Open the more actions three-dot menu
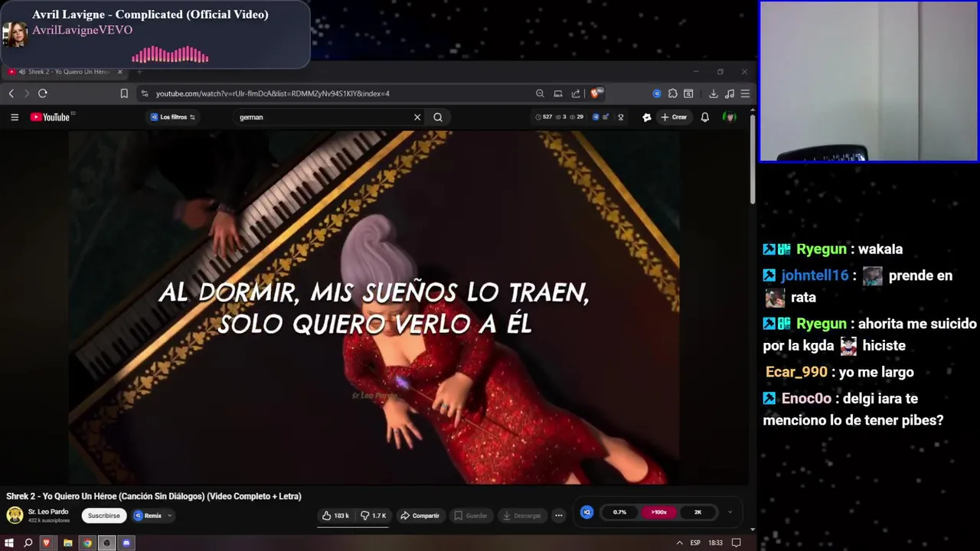Viewport: 980px width, 551px height. point(559,516)
